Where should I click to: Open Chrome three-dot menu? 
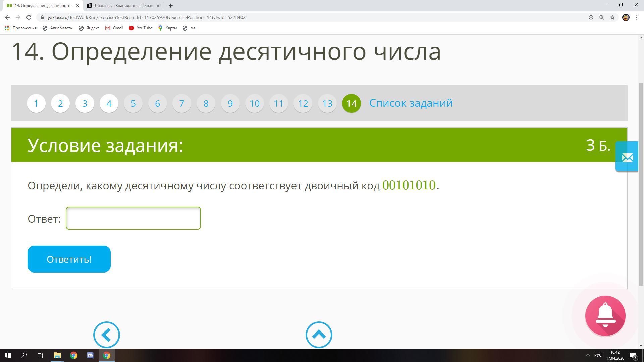point(637,17)
